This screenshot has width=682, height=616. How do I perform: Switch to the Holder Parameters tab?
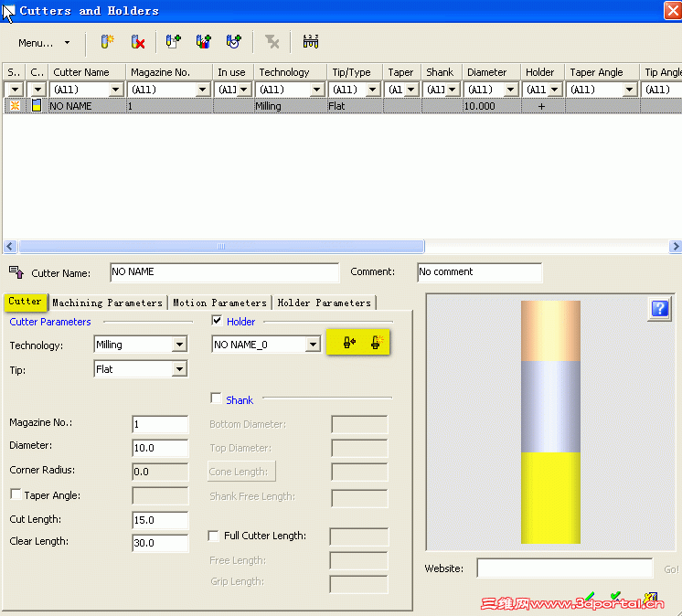coord(324,303)
